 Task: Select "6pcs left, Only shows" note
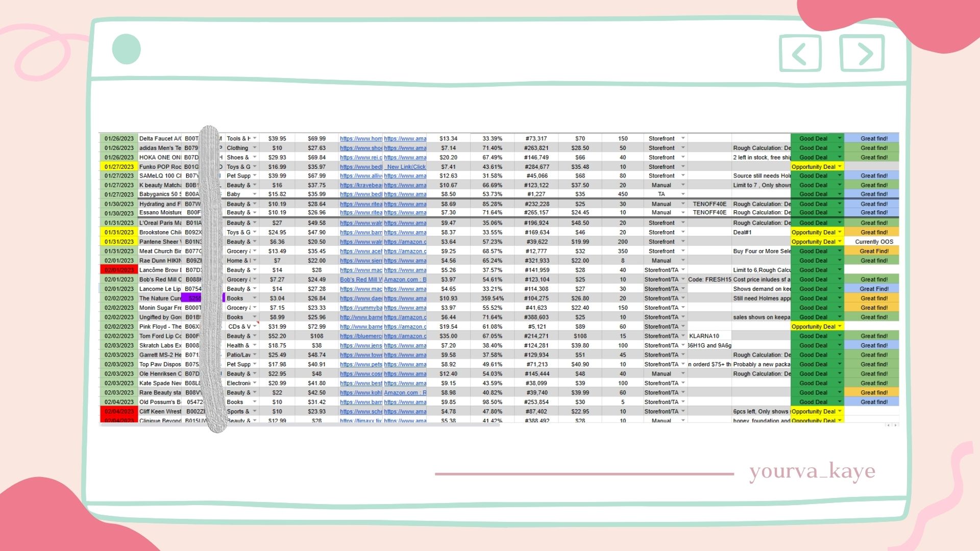761,411
